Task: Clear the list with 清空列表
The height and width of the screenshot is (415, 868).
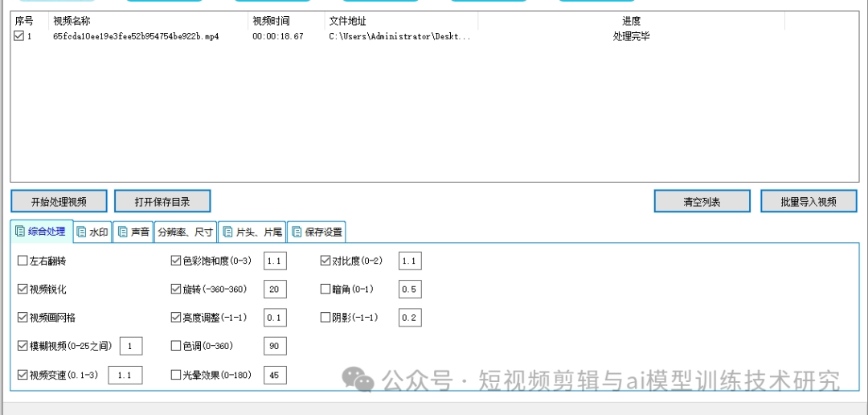Action: click(x=702, y=201)
